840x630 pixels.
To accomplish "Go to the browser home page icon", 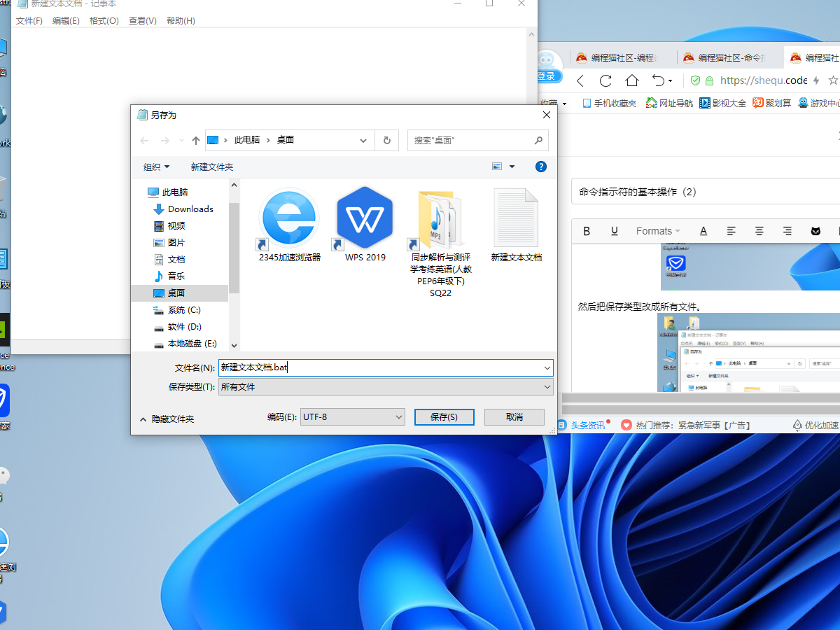I will 632,80.
